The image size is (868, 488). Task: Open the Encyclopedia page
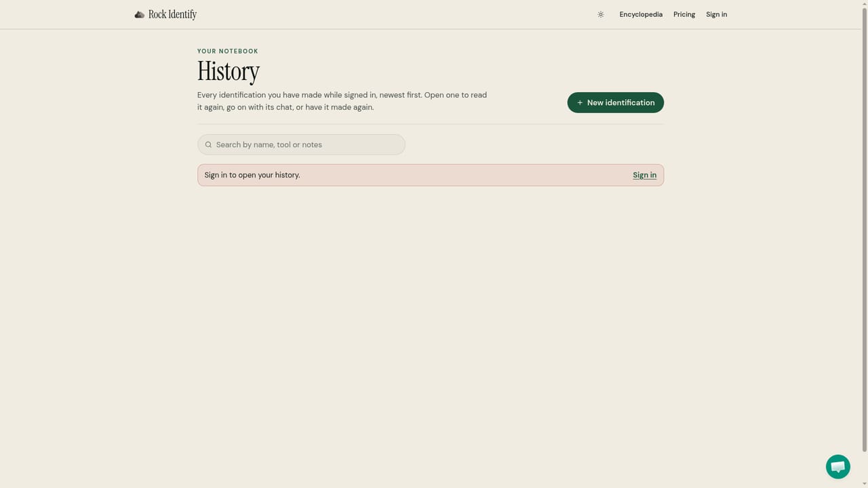point(641,14)
